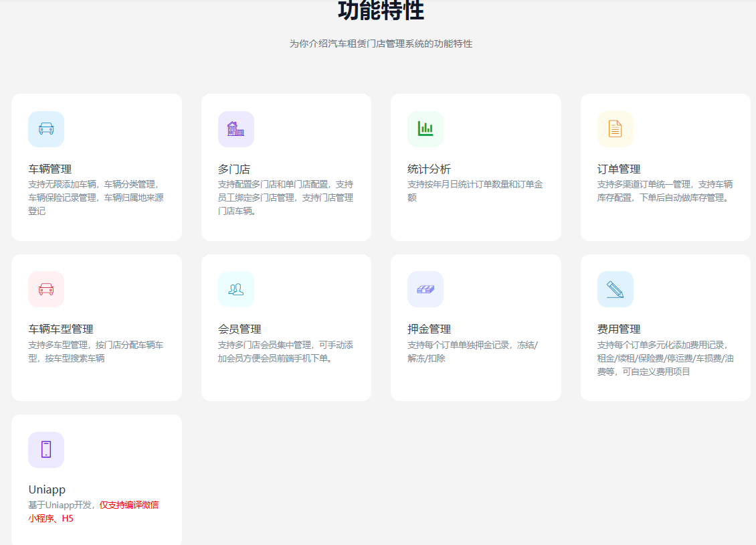Click the subtitle 为你介绍汽车租赁门店管理系统的功能特性

(381, 44)
